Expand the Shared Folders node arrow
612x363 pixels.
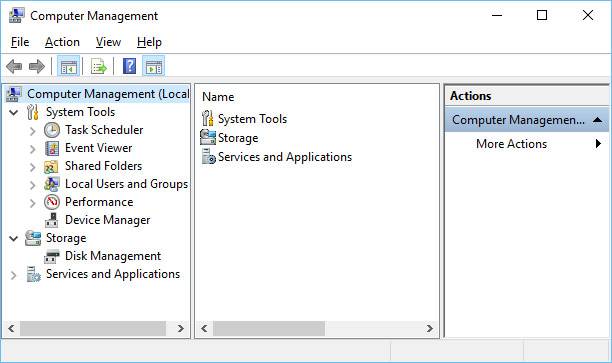[33, 167]
